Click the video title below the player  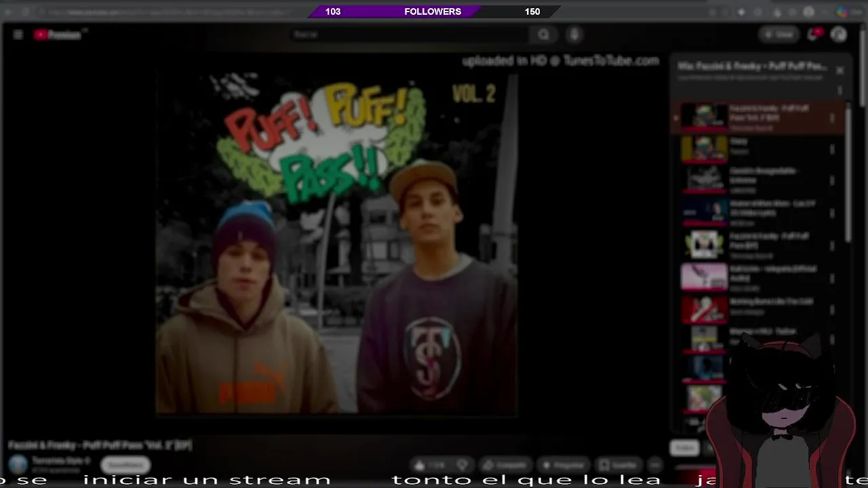coord(100,445)
